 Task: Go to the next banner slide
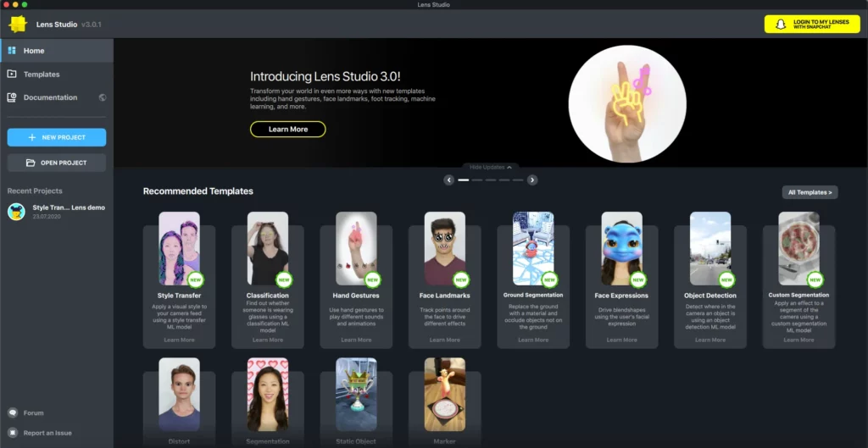coord(532,180)
